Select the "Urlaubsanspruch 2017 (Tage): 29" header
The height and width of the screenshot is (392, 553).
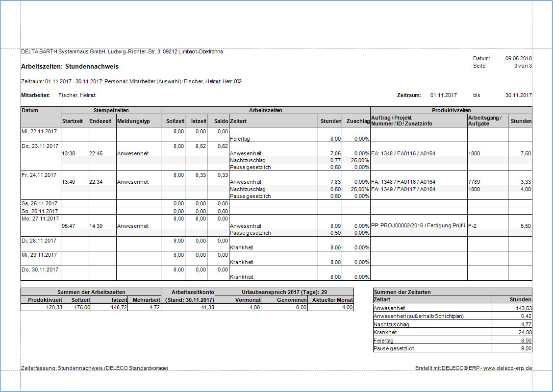[284, 292]
